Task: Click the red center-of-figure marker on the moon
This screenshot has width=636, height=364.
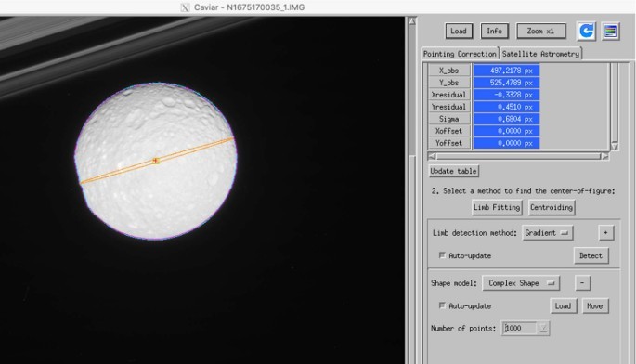Action: pos(155,161)
